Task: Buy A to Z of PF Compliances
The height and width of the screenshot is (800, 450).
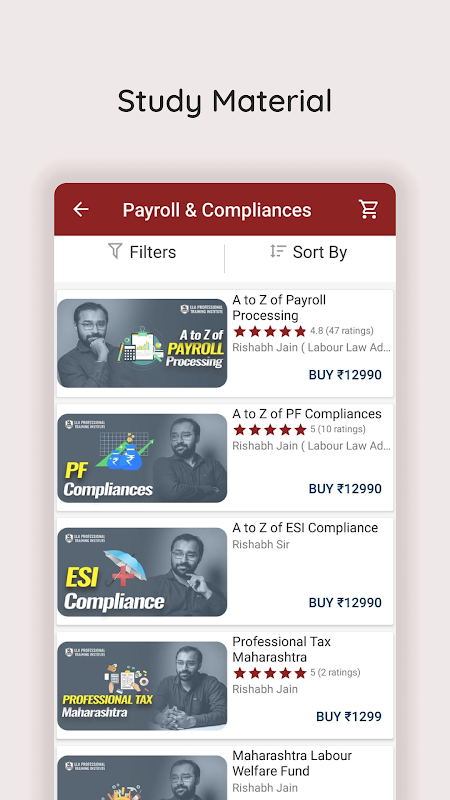Action: [345, 489]
